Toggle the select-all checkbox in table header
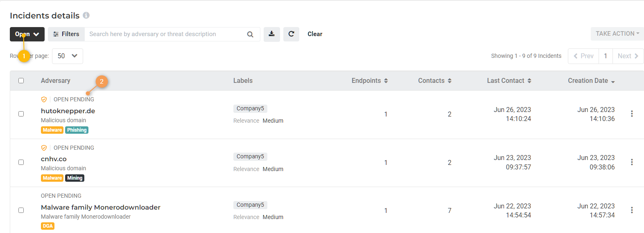The width and height of the screenshot is (644, 233). (x=21, y=81)
